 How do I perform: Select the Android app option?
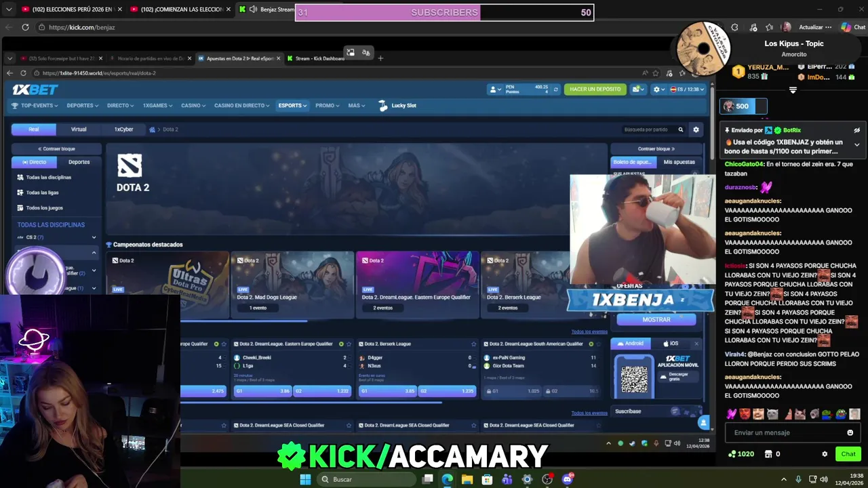[631, 344]
